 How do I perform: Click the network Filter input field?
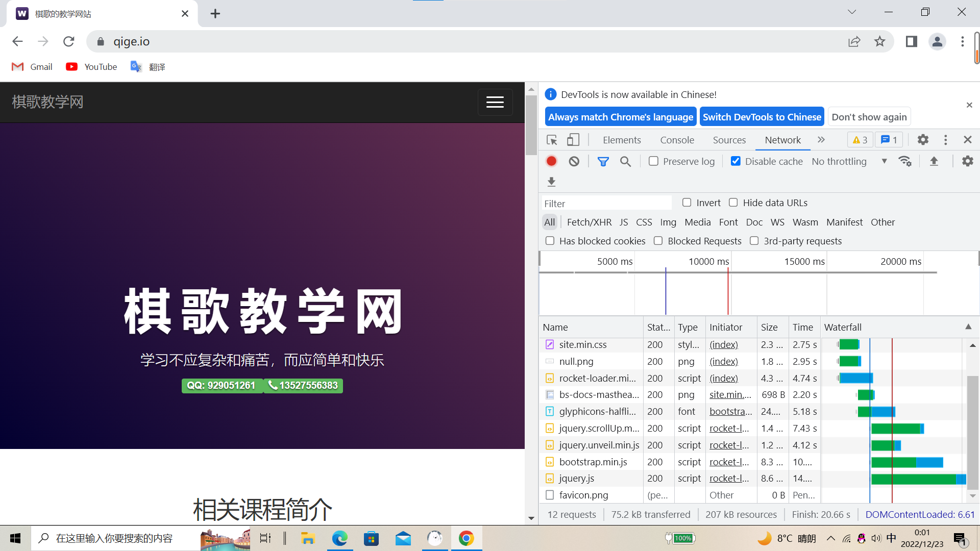(x=606, y=203)
